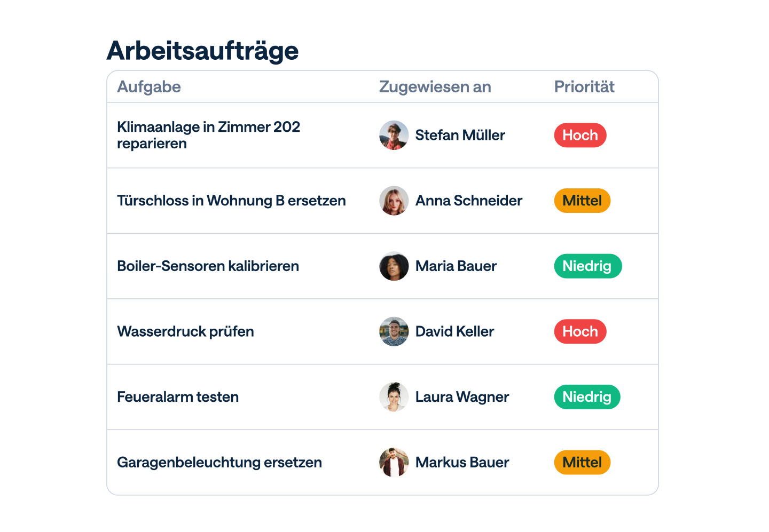Viewport: 769px width, 532px height.
Task: Open task Klimaanlage in Zimmer 202 reparieren
Action: point(208,135)
